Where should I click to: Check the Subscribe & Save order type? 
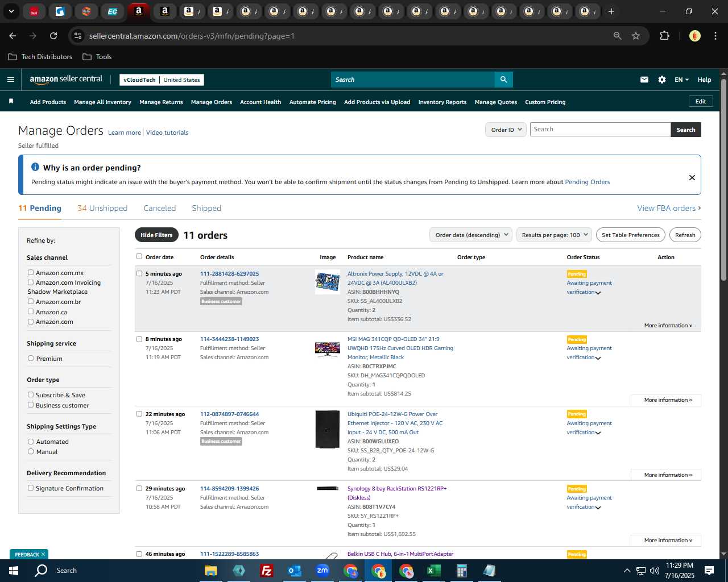click(x=31, y=394)
